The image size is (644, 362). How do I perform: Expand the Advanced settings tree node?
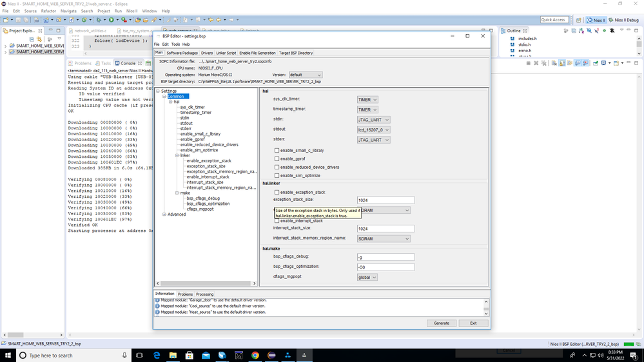pyautogui.click(x=164, y=214)
